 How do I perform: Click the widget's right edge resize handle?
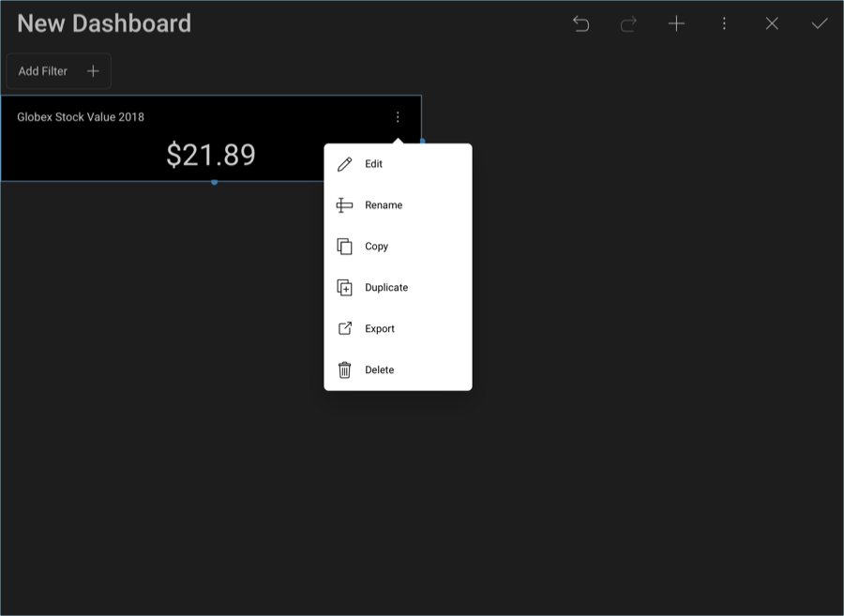[x=422, y=141]
